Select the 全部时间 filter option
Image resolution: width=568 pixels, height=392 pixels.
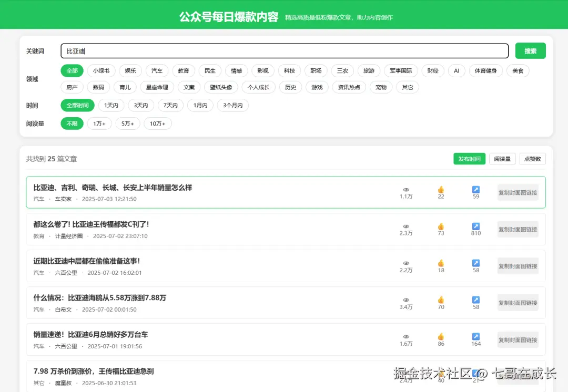pos(77,105)
